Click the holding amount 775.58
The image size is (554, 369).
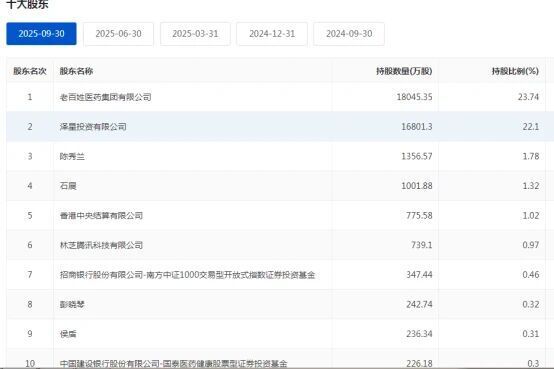coord(419,216)
